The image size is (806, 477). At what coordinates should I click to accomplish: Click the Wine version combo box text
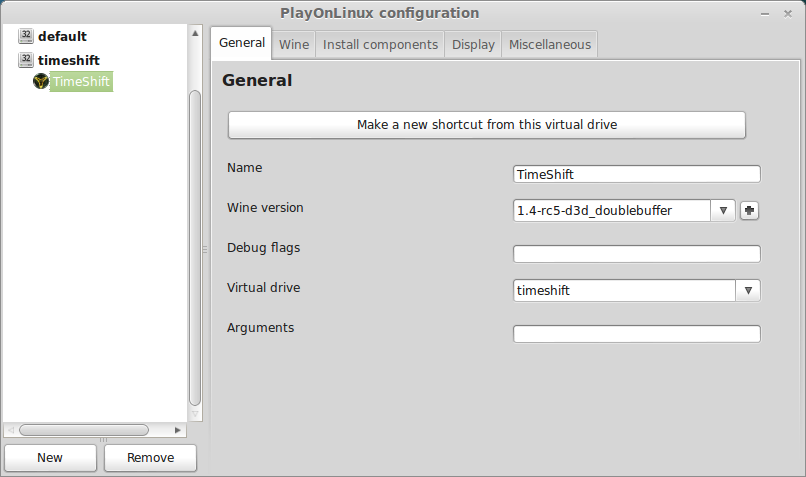[x=612, y=210]
